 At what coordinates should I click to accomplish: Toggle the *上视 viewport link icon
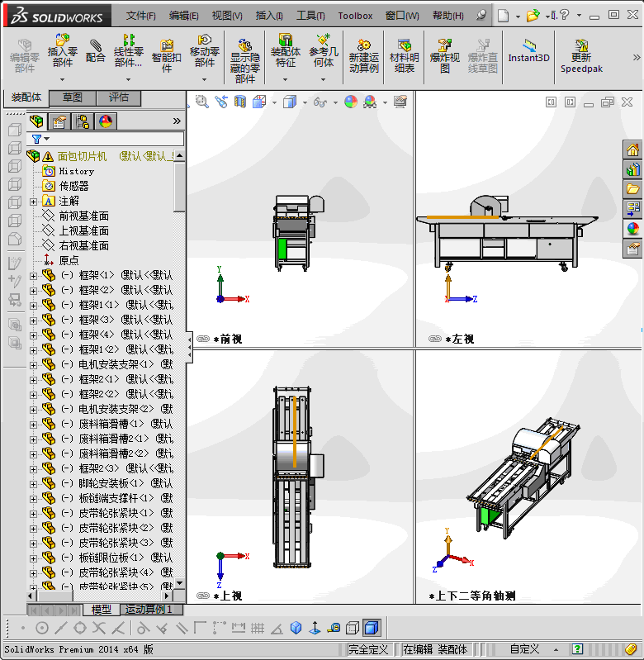click(203, 596)
